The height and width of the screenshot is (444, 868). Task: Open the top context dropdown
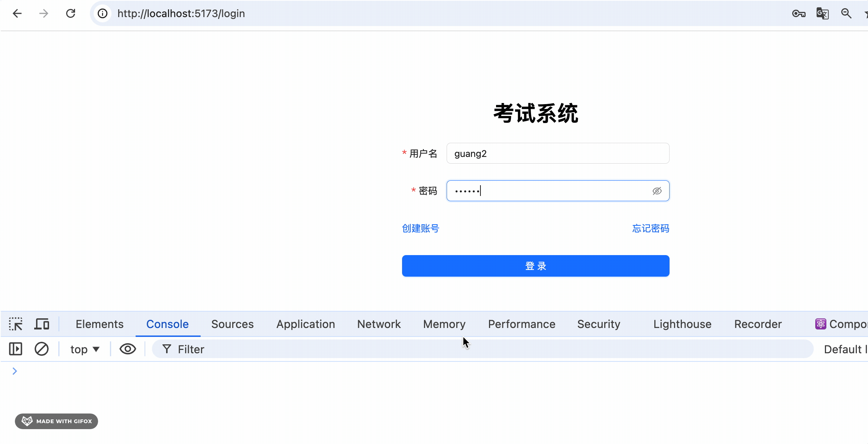click(85, 349)
